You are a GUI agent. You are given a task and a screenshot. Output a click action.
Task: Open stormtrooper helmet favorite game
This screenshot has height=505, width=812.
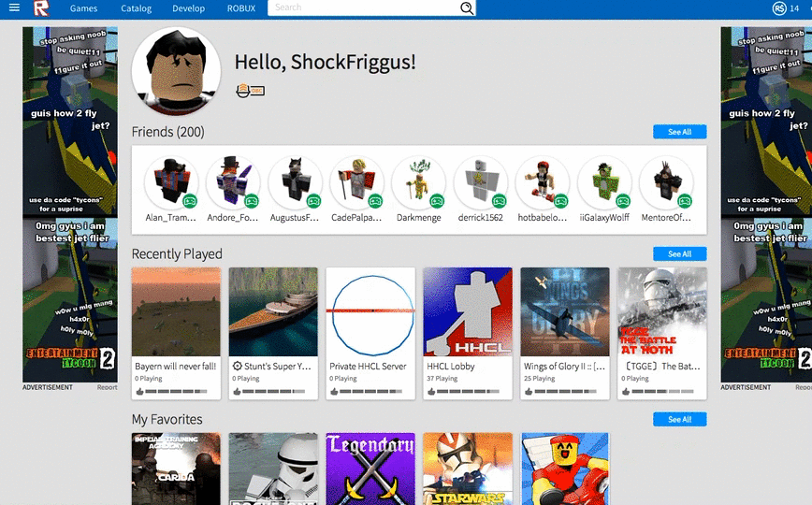[x=273, y=469]
